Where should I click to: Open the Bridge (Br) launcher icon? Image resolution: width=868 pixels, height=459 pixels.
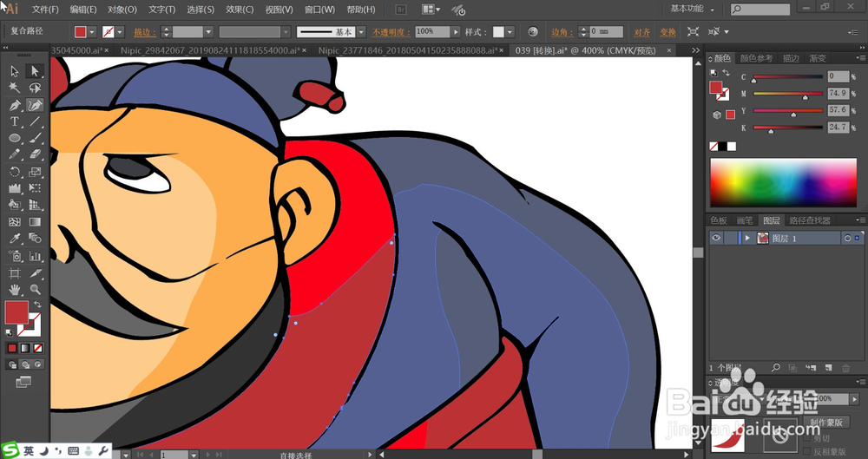click(x=403, y=10)
